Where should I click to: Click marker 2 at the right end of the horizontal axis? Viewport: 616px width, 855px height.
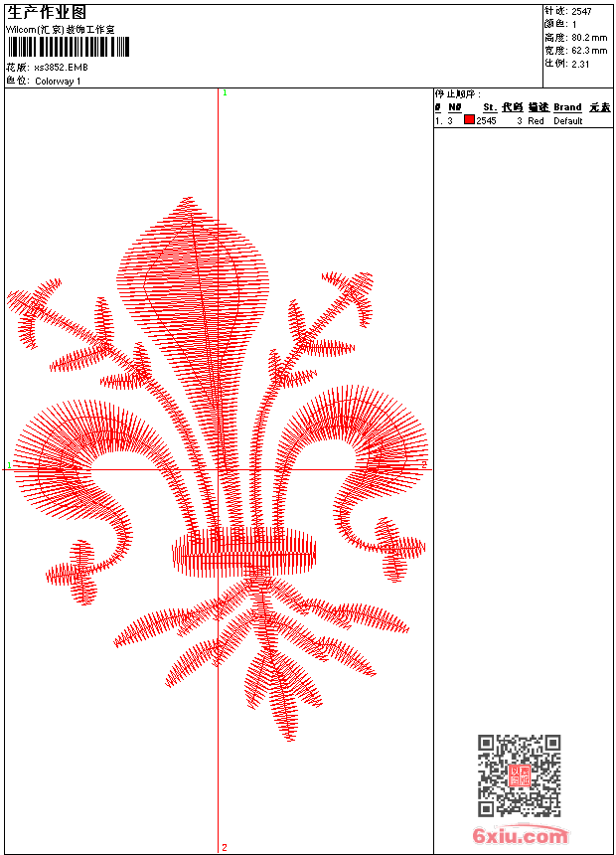tap(424, 464)
